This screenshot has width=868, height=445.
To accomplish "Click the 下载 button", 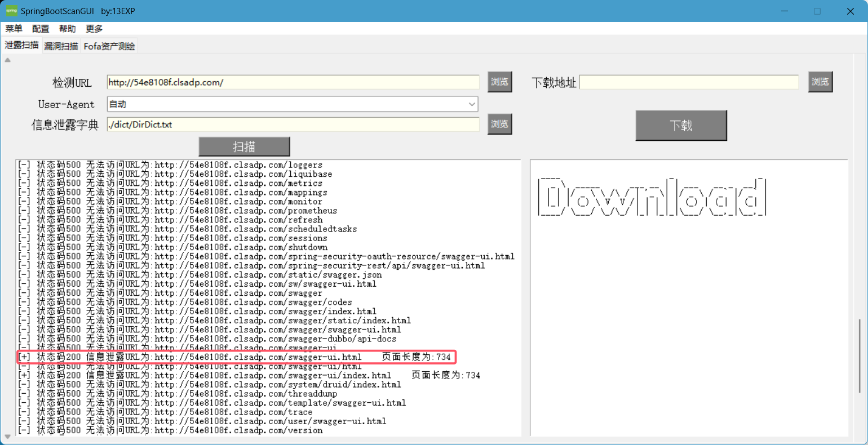I will [x=681, y=125].
